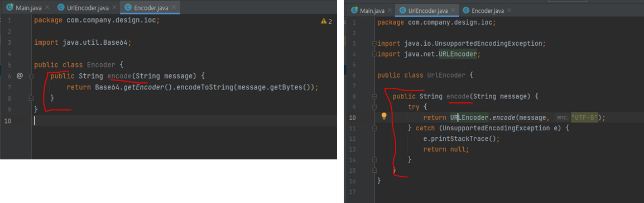Switch to UrlEncoder.java tab in left editor
Viewport: 644px width, 203px height.
(86, 7)
